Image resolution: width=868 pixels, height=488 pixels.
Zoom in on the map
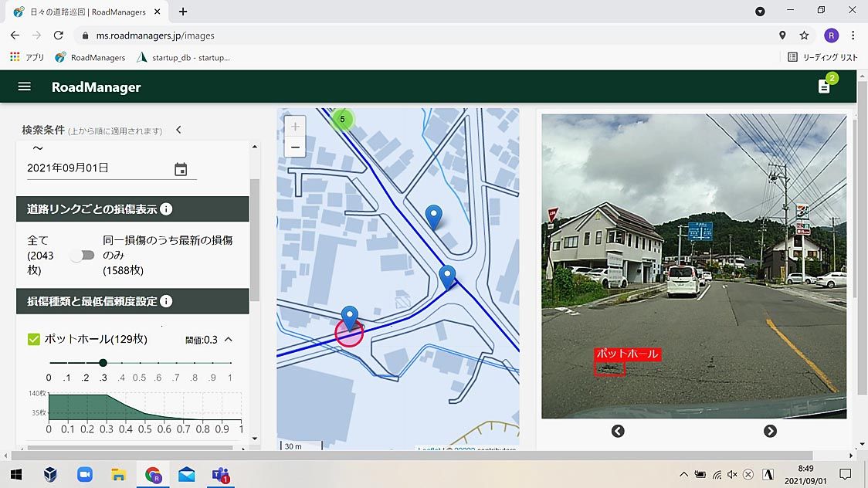(295, 126)
